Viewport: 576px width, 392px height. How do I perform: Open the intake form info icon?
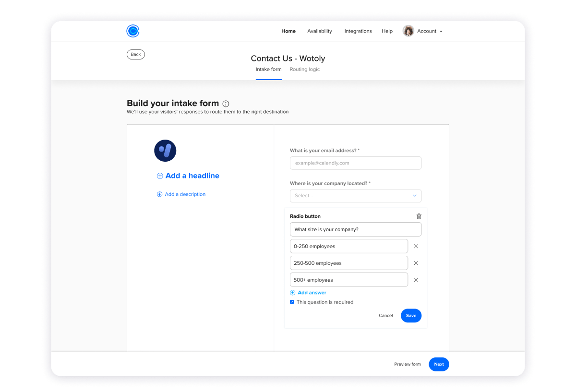click(x=226, y=104)
